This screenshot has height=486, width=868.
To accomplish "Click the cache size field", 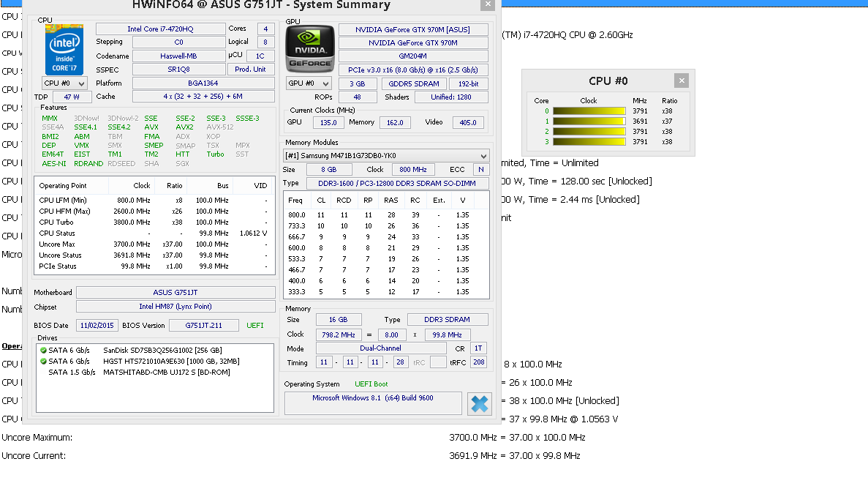I will pos(203,97).
